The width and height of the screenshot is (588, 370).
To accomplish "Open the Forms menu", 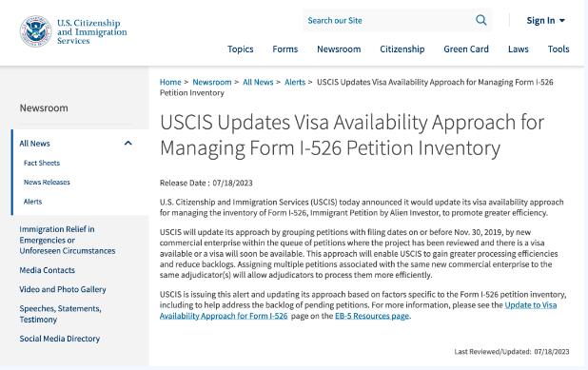I will click(x=285, y=49).
